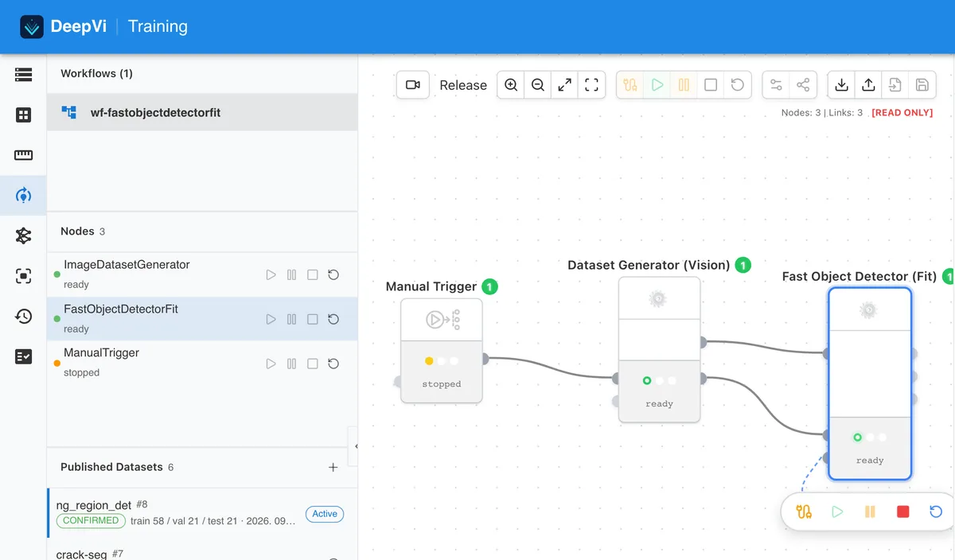Click the expand arrows toolbar icon
The height and width of the screenshot is (560, 955).
point(564,85)
